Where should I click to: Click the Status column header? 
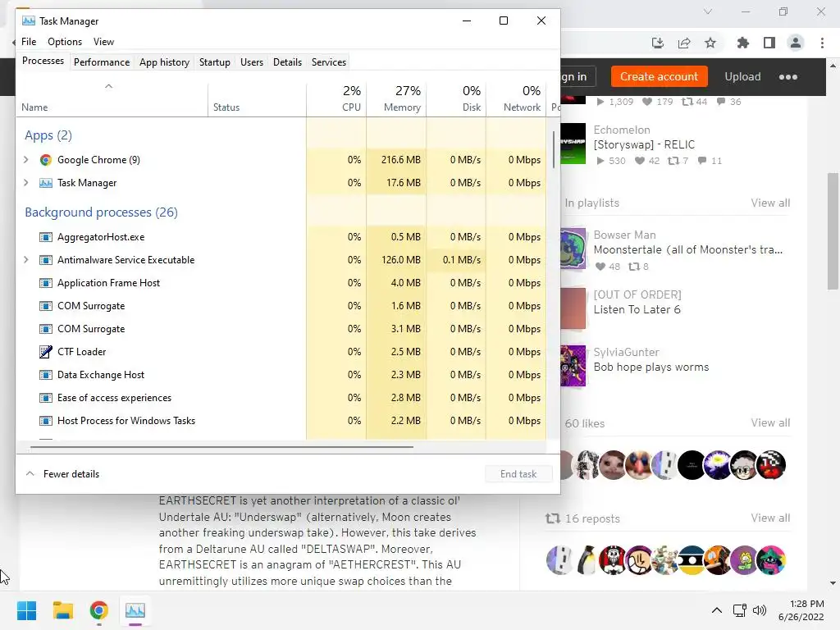257,99
